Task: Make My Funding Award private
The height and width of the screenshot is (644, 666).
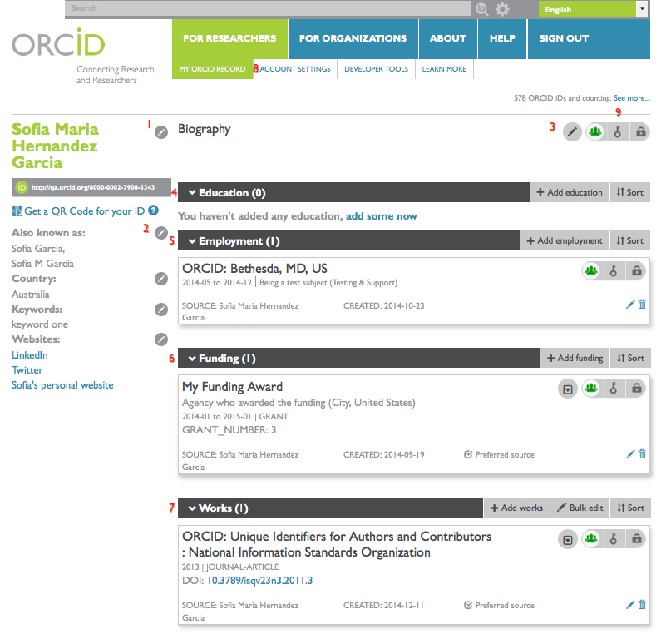Action: [x=636, y=388]
